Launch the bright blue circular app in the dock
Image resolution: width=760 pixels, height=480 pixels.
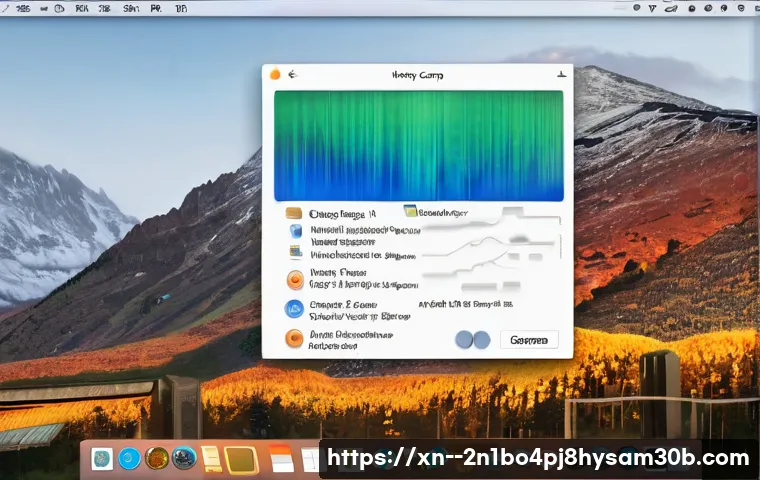pyautogui.click(x=129, y=459)
